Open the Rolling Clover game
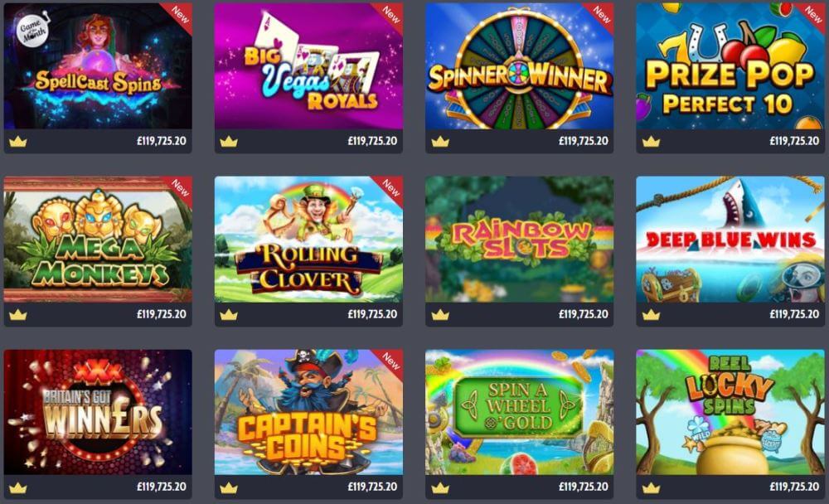 pyautogui.click(x=308, y=239)
